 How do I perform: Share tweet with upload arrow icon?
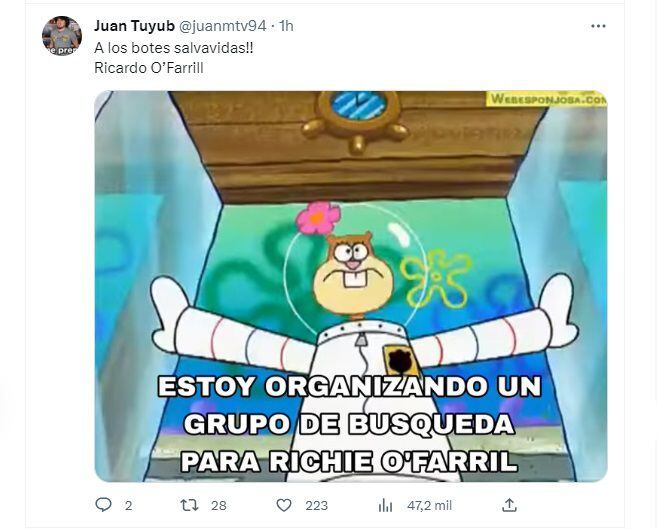coord(509,505)
